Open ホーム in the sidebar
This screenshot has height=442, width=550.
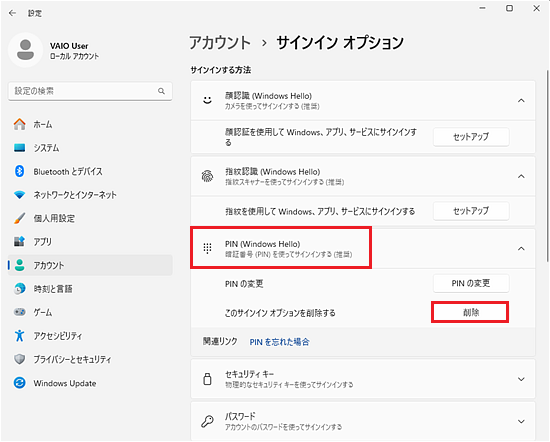pyautogui.click(x=90, y=124)
